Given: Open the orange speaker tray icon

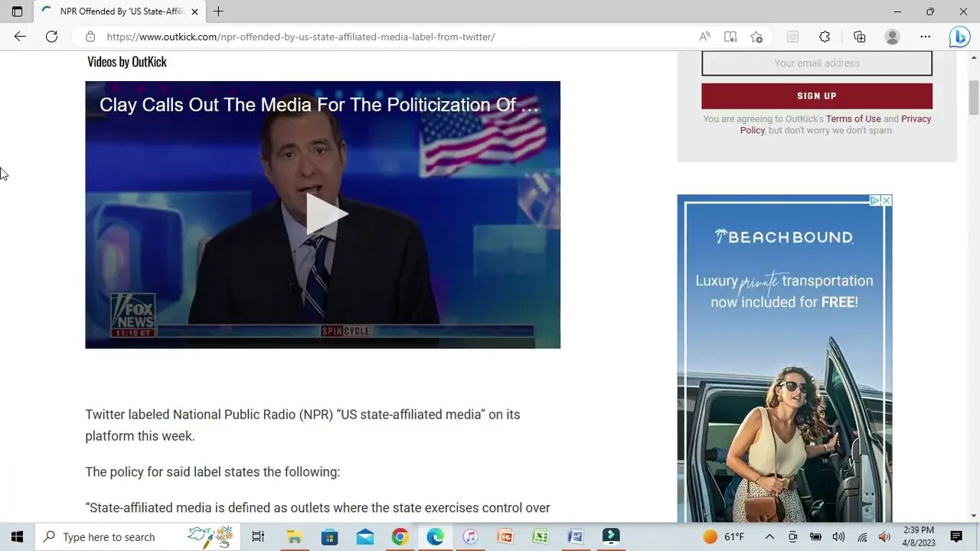Looking at the screenshot, I should (x=884, y=536).
